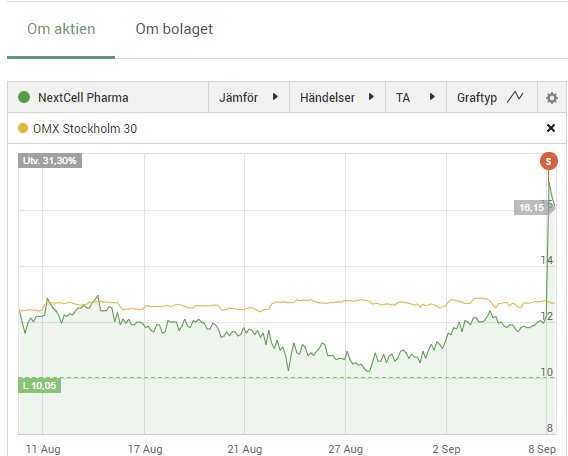Click the L 10,05 low price label
This screenshot has width=568, height=456.
coord(39,385)
